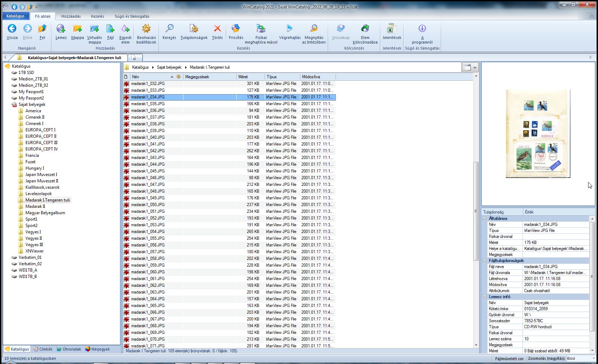
Task: Open Jelentések reports icon
Action: pyautogui.click(x=391, y=29)
